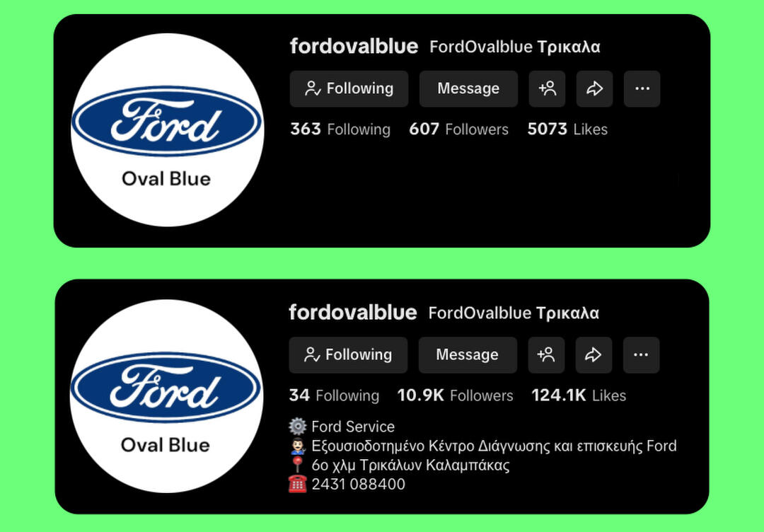764x532 pixels.
Task: Message the profile with 607 followers
Action: [468, 88]
